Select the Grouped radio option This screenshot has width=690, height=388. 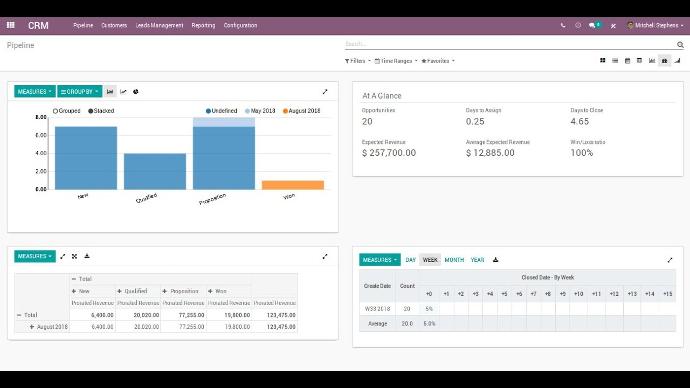66,111
